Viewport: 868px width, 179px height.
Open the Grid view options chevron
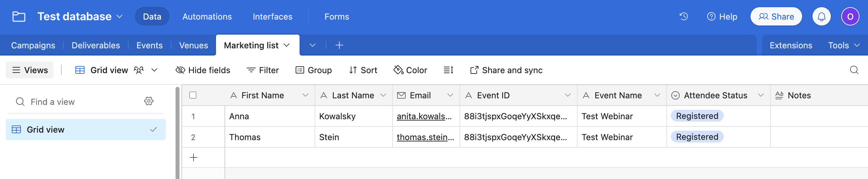(x=154, y=70)
